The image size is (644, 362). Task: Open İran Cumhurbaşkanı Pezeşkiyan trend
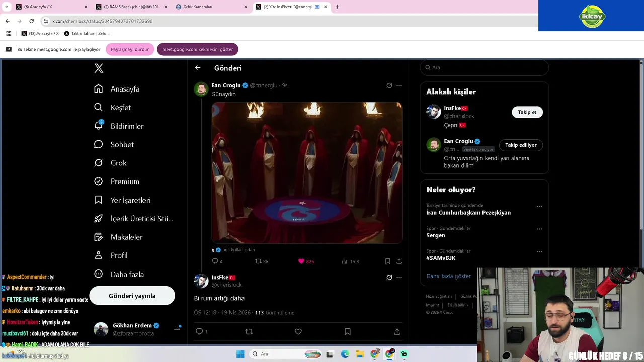click(x=468, y=213)
